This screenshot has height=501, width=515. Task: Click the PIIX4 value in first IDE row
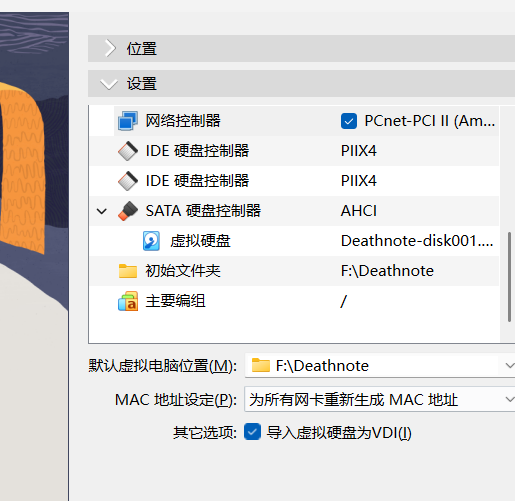click(359, 151)
